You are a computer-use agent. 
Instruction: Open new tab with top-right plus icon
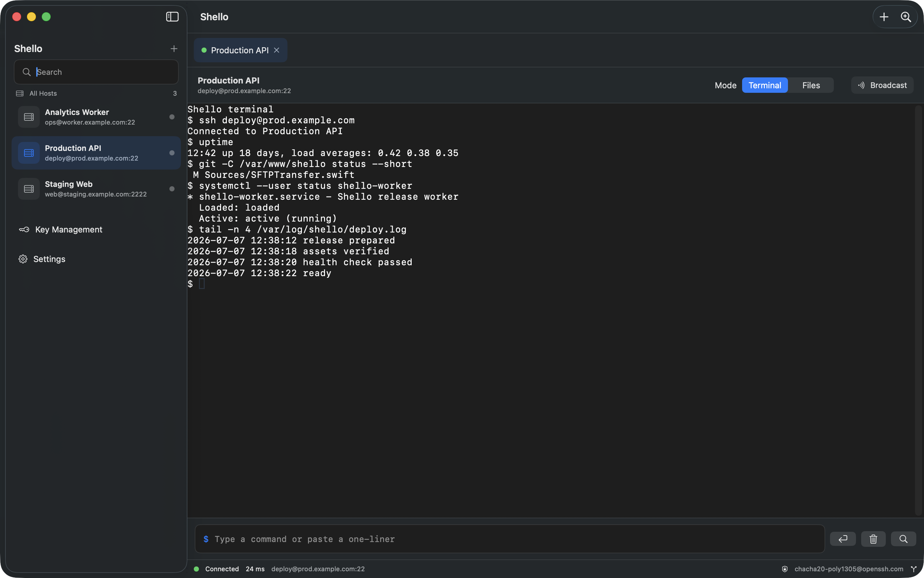tap(884, 17)
